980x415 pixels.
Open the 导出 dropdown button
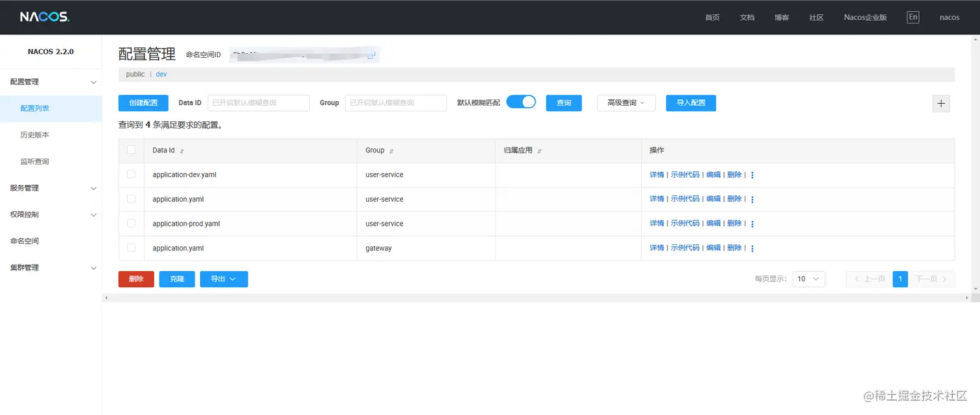[x=224, y=279]
